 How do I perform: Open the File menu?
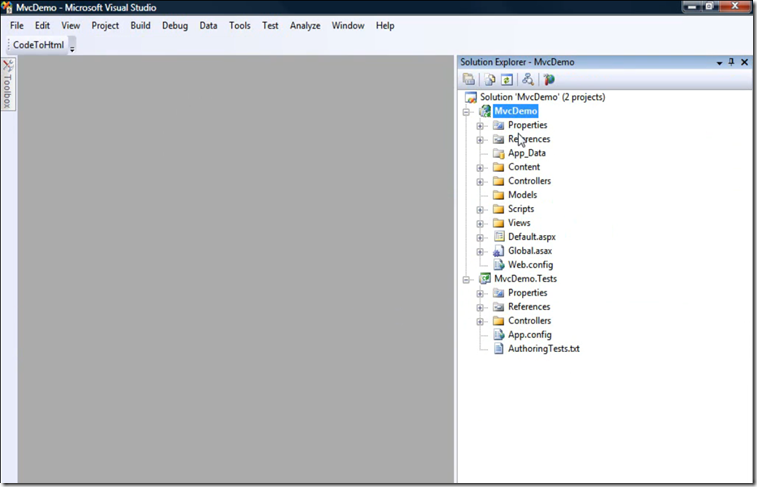(x=16, y=26)
